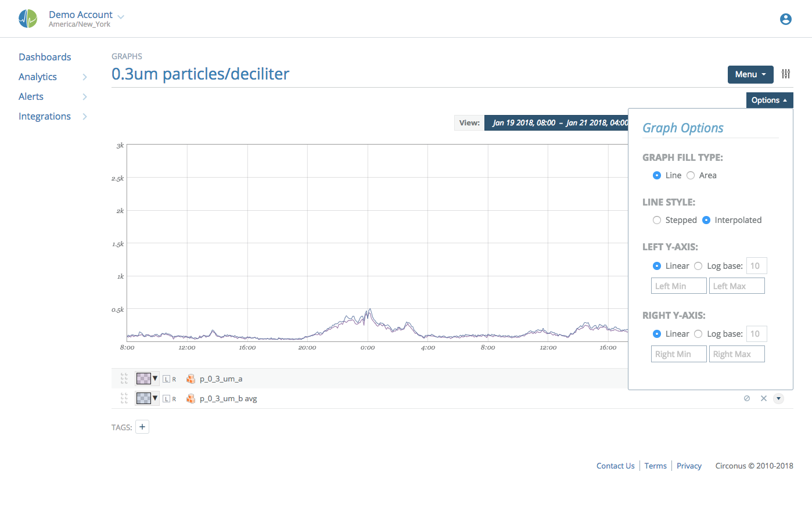This screenshot has width=812, height=515.
Task: Disable the metric using the prohibit icon
Action: pyautogui.click(x=747, y=398)
